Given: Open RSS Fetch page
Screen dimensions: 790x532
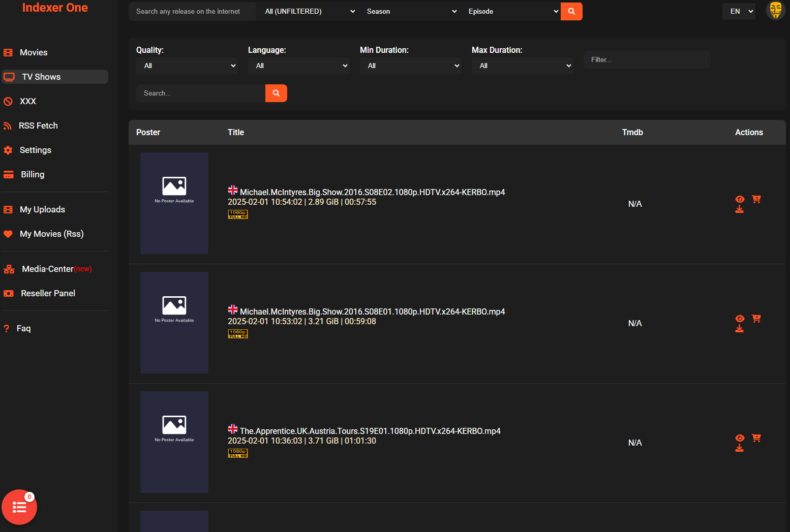Looking at the screenshot, I should click(55, 126).
